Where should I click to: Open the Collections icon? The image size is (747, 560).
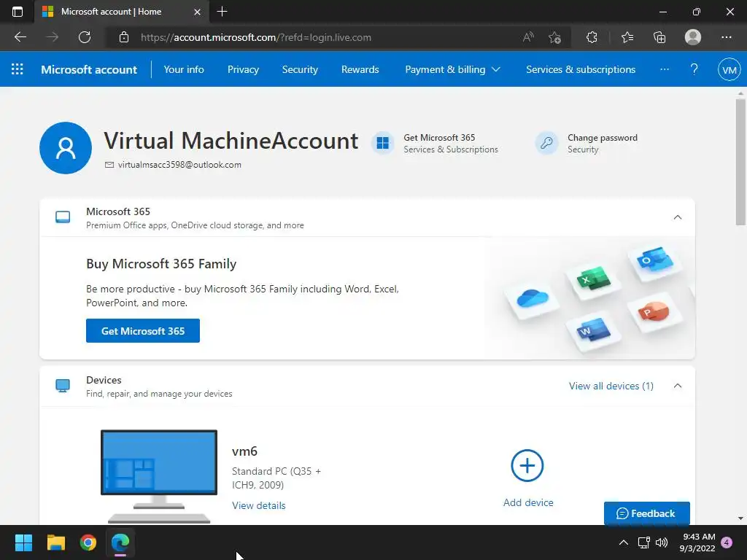pos(659,37)
